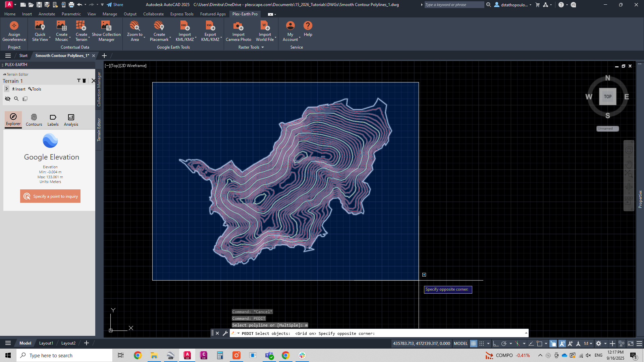Screen dimensions: 644x362
Task: Add a new drawing tab with plus
Action: click(104, 56)
